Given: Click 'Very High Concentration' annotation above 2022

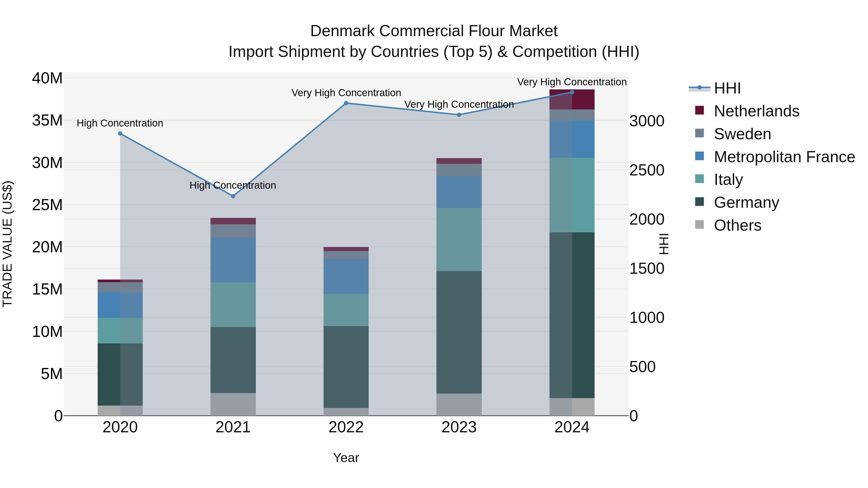Looking at the screenshot, I should (x=346, y=93).
